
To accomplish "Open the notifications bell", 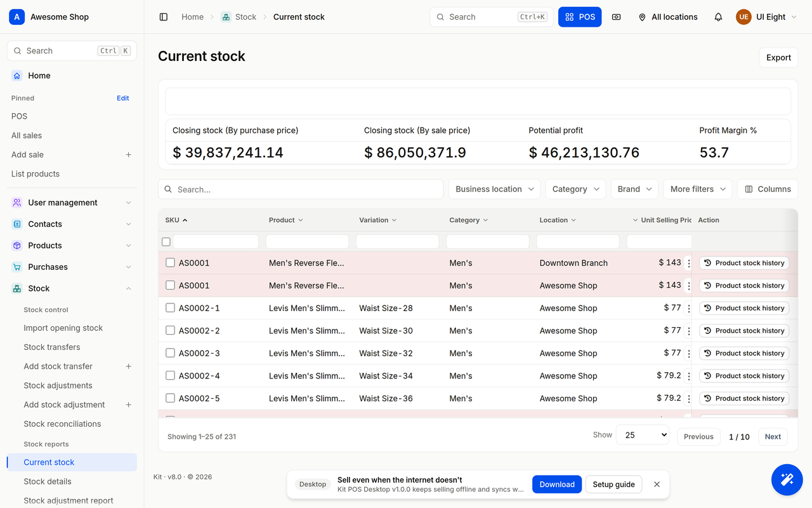I will [718, 17].
